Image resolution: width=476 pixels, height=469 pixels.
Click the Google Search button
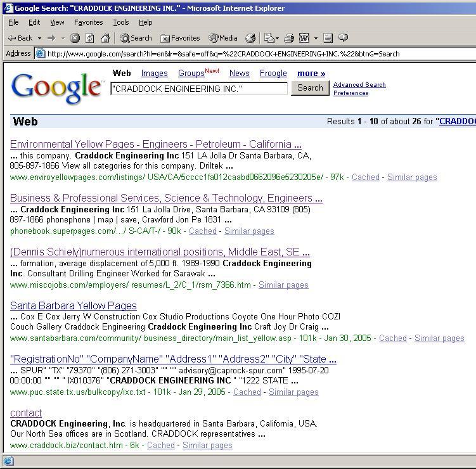310,88
